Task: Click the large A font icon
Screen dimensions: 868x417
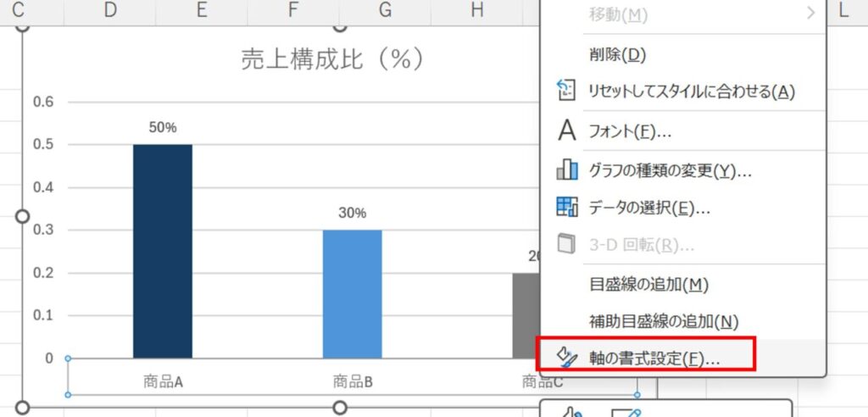Action: (x=567, y=131)
